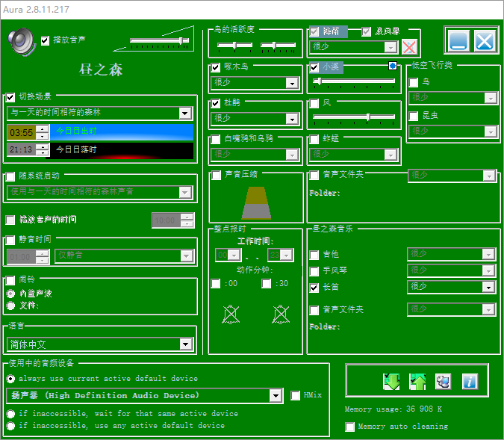Minimize Aura with the blue underscore button
This screenshot has width=504, height=440.
tap(459, 41)
